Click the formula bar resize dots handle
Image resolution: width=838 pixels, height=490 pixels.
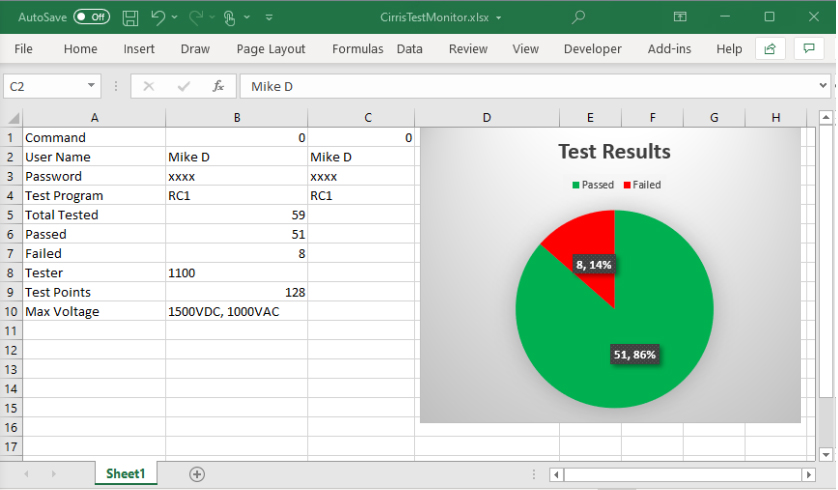tap(116, 86)
